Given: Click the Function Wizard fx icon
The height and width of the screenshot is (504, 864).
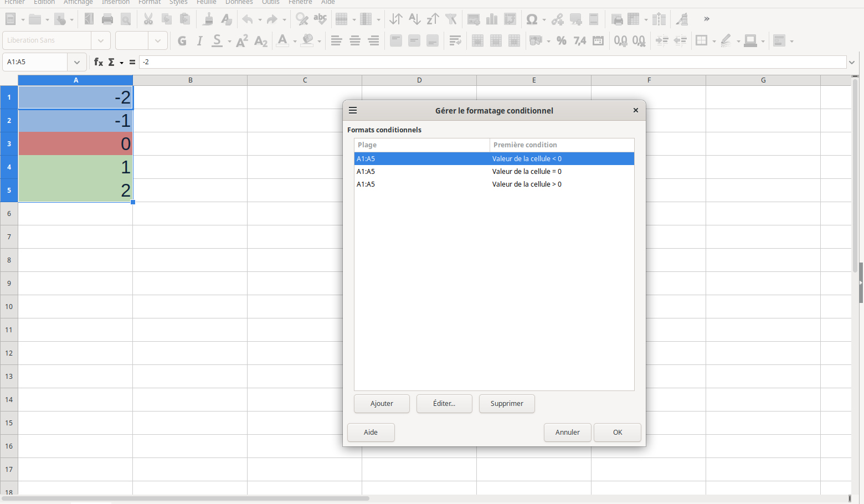Looking at the screenshot, I should tap(98, 62).
